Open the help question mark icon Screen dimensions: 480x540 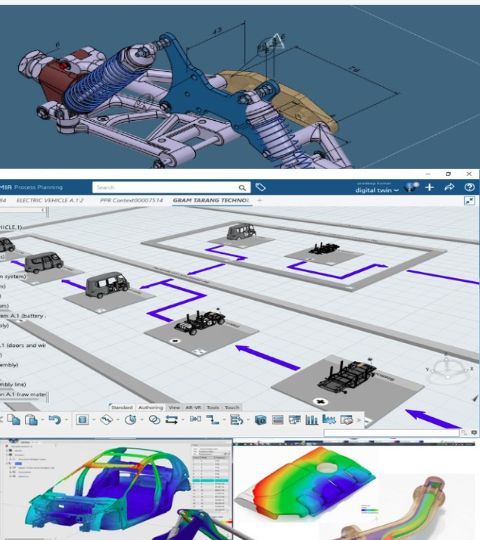coord(469,187)
